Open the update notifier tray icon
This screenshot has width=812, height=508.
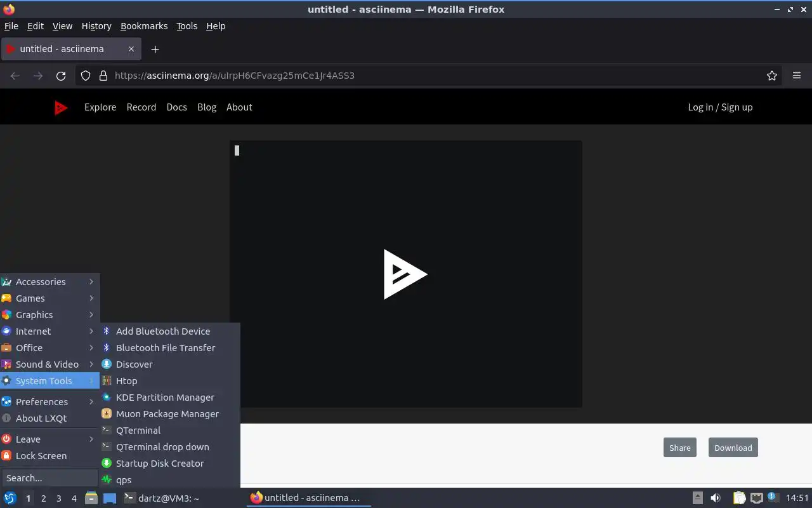coord(773,497)
